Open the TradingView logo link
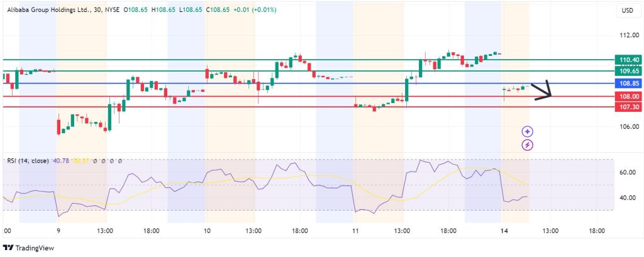The image size is (644, 257). [x=28, y=248]
